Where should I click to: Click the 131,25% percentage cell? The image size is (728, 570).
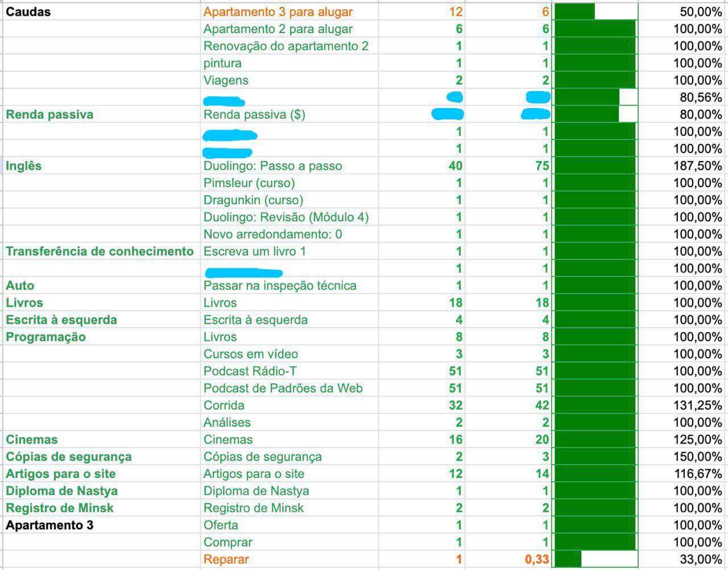[x=682, y=405]
